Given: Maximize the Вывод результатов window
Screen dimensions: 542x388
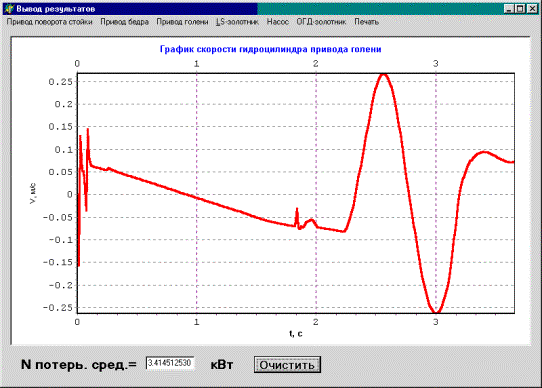Looking at the screenshot, I should [520, 9].
